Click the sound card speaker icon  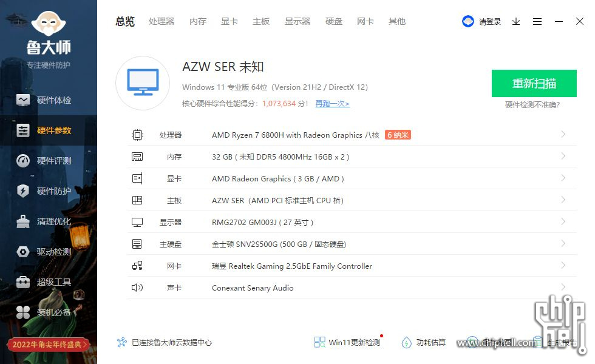(137, 288)
